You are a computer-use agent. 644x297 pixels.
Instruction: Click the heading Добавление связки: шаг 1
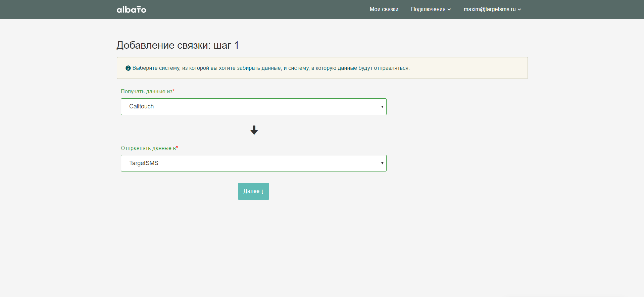click(x=178, y=45)
